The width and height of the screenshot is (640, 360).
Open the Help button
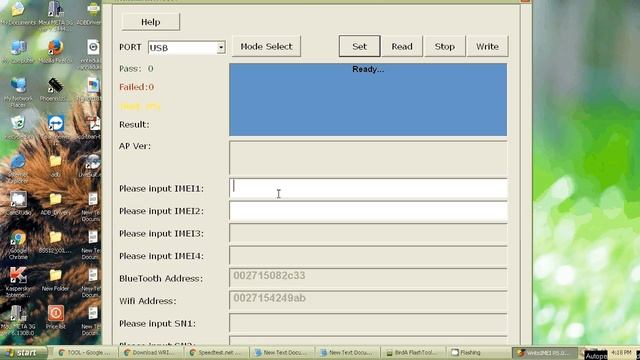click(x=151, y=22)
